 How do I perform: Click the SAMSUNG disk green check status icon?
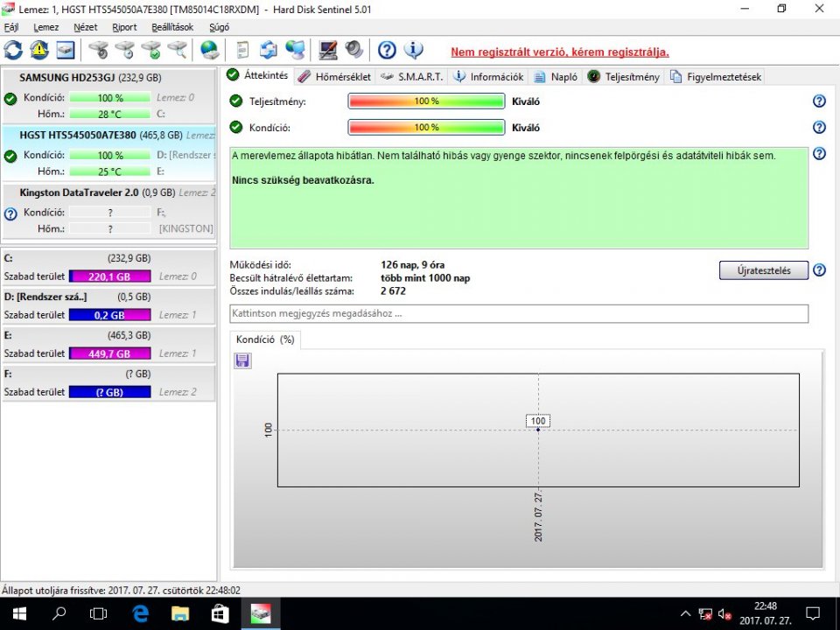pyautogui.click(x=10, y=99)
